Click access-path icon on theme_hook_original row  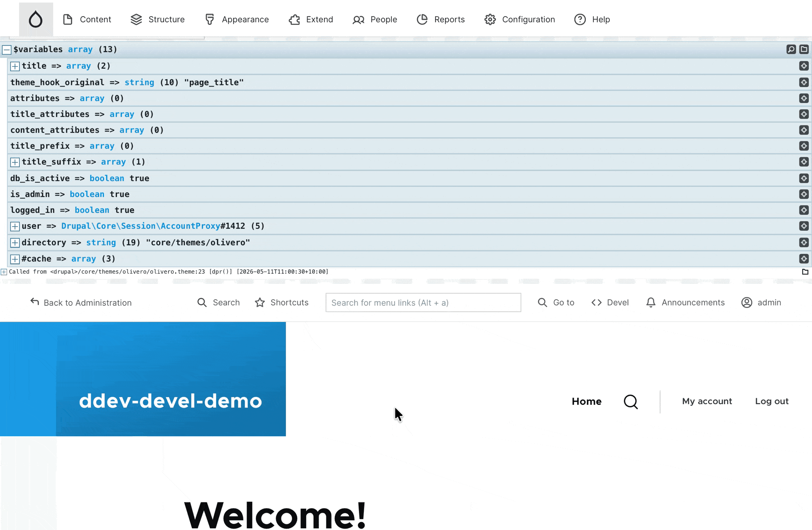(x=804, y=82)
